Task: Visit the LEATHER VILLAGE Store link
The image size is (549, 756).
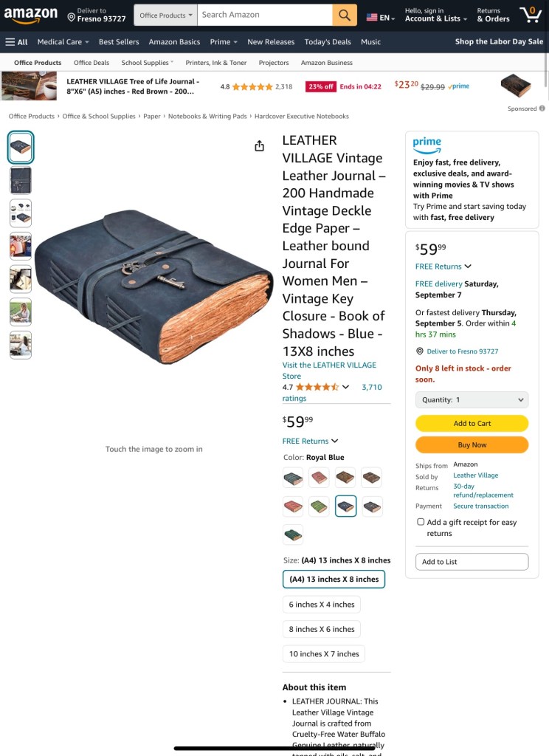Action: coord(329,371)
